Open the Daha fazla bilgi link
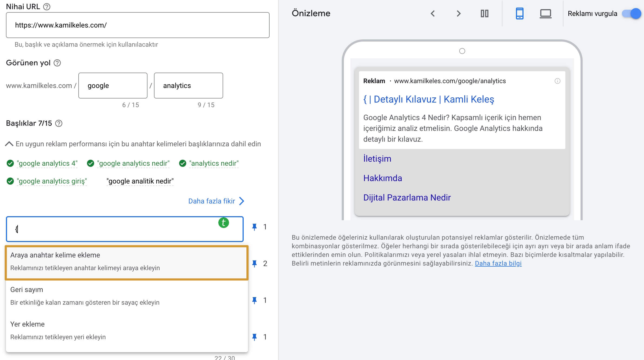 tap(498, 263)
